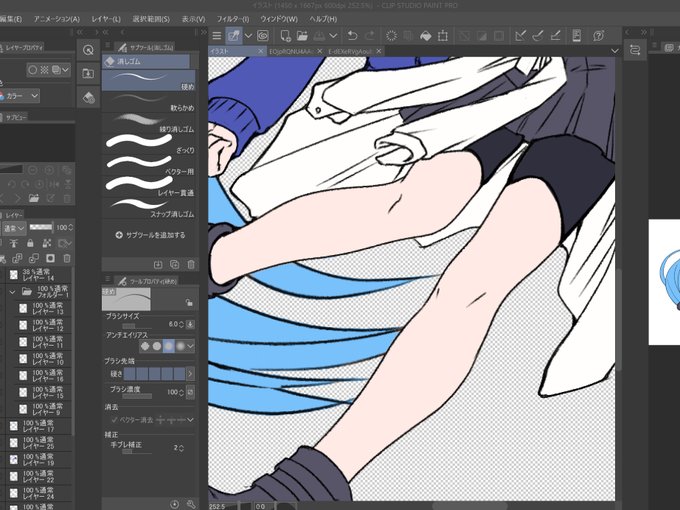Import sub tool material icon
680x510 pixels.
click(158, 264)
